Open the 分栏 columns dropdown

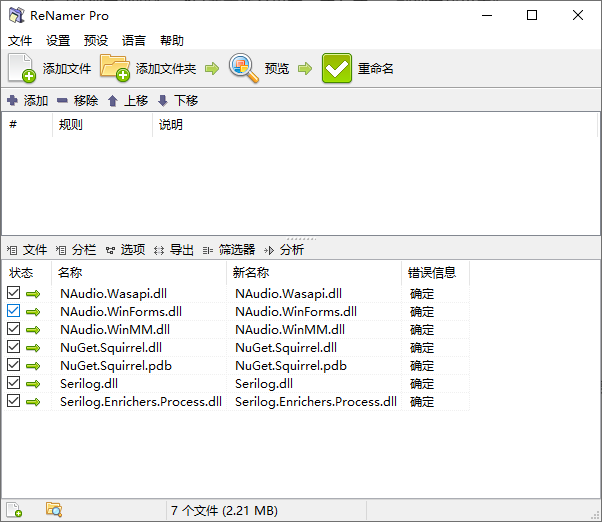[76, 250]
